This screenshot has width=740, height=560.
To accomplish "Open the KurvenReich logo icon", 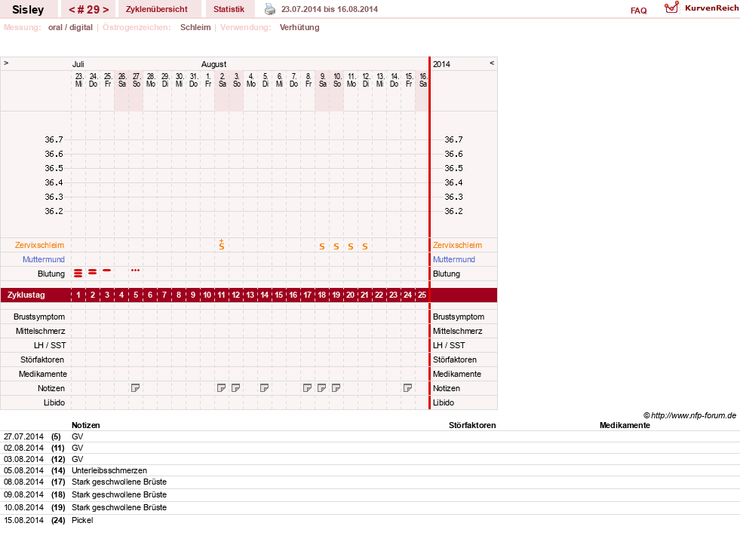I will point(671,7).
